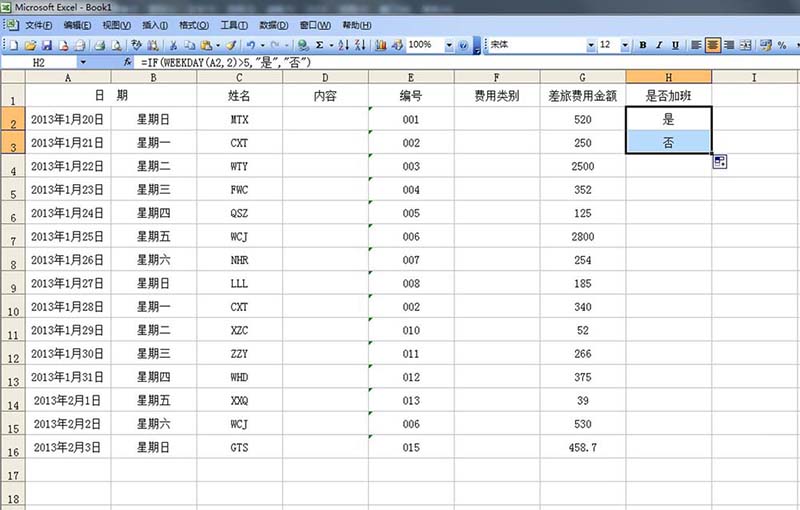Screen dimensions: 800x510
Task: Select row 7 header
Action: point(13,236)
